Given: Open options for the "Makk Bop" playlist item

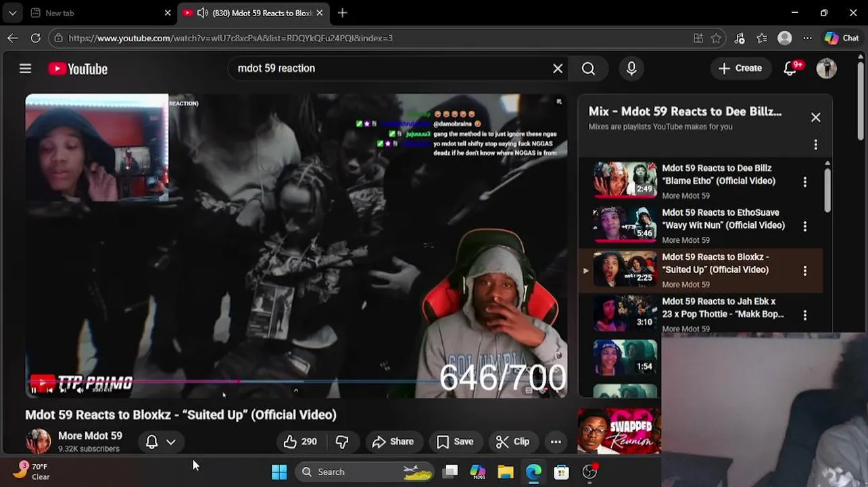Looking at the screenshot, I should (804, 315).
